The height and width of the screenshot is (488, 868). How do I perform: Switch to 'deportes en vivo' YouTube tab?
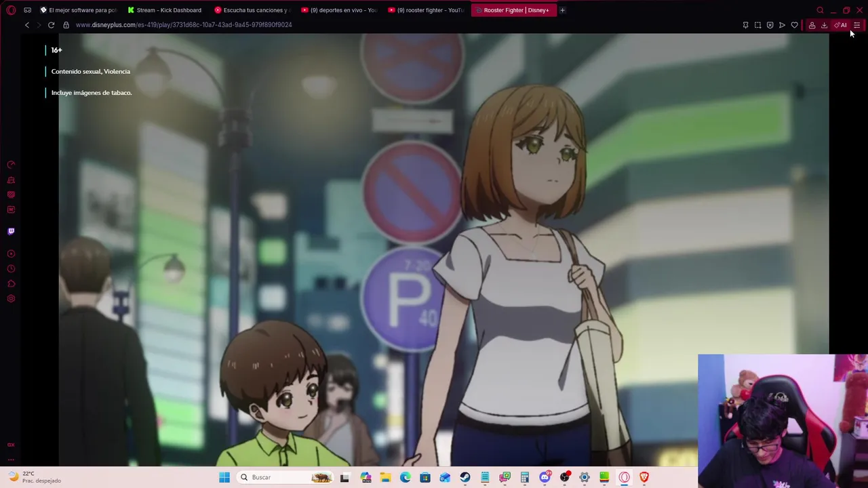pos(339,10)
